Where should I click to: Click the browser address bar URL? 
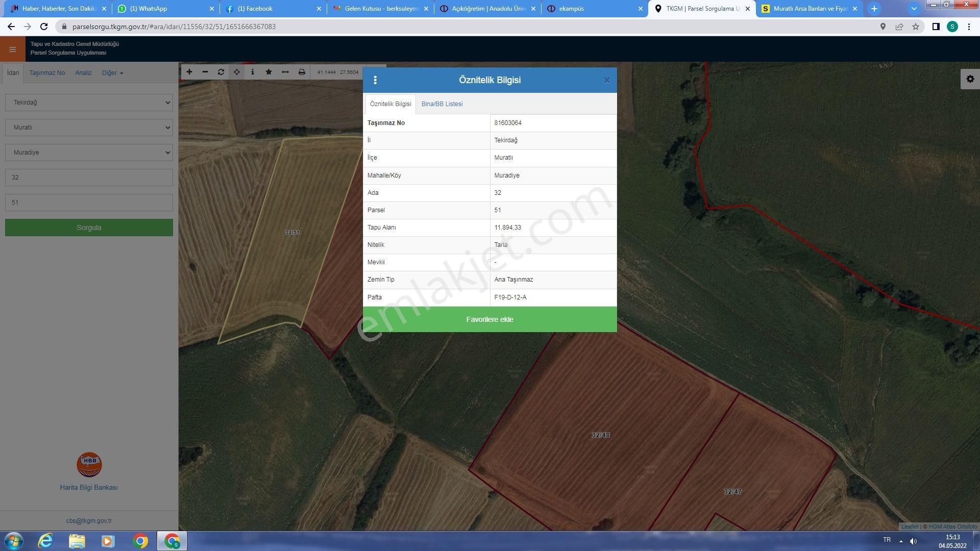[x=174, y=27]
